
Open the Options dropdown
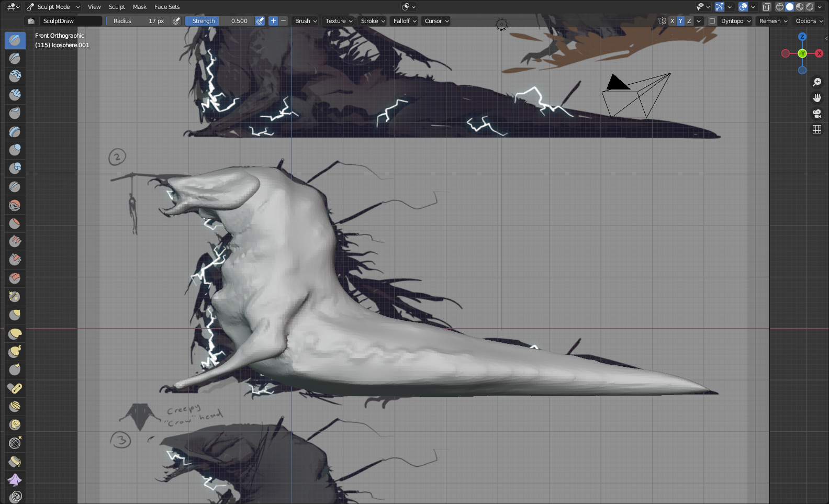pyautogui.click(x=809, y=21)
